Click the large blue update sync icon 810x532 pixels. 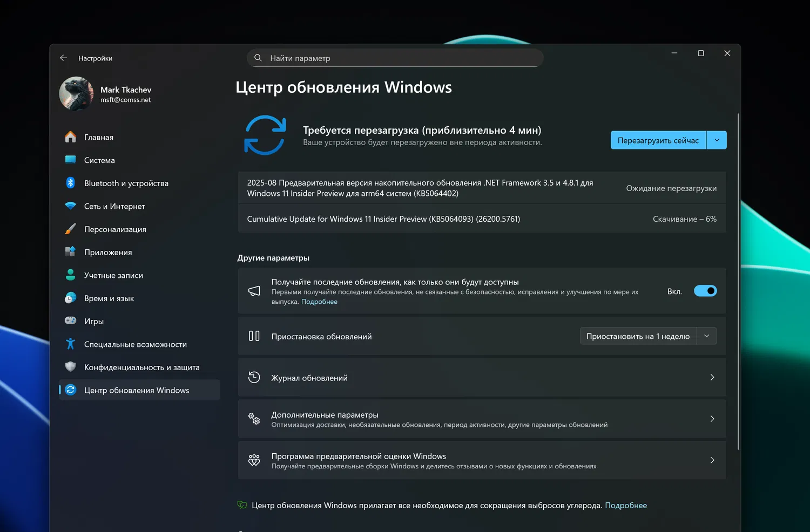(x=265, y=135)
